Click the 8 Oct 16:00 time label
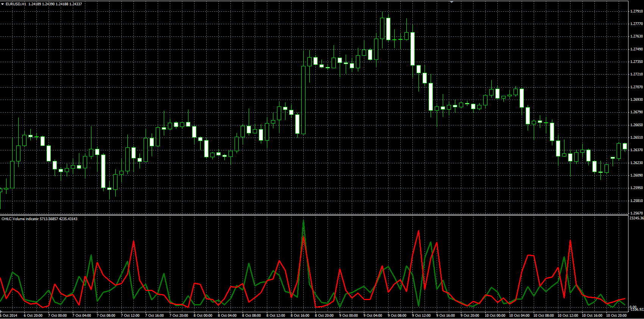This screenshot has height=319, width=644. [300, 316]
